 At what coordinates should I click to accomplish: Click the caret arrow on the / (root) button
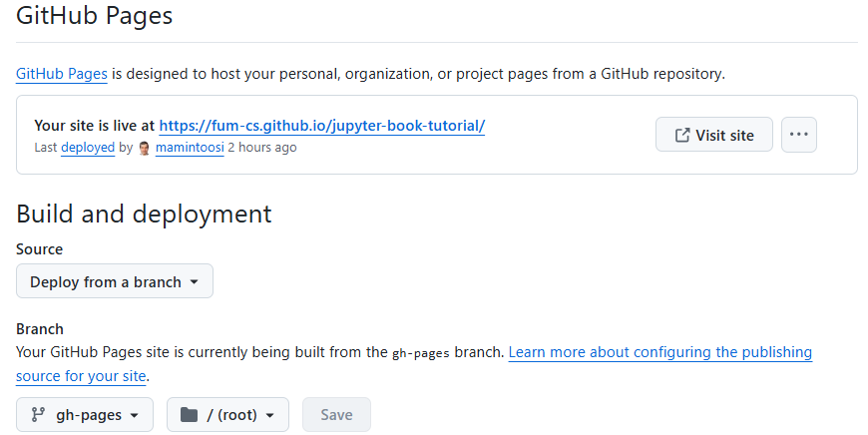(271, 416)
